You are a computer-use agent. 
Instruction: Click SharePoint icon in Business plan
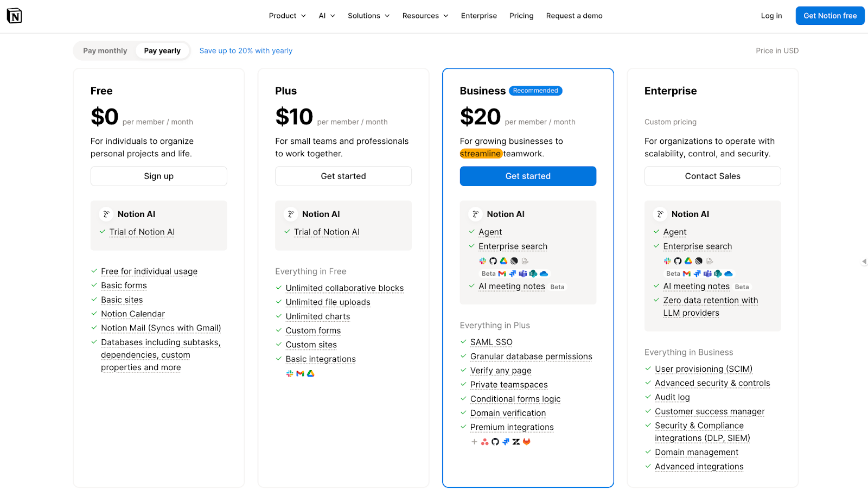pyautogui.click(x=533, y=274)
